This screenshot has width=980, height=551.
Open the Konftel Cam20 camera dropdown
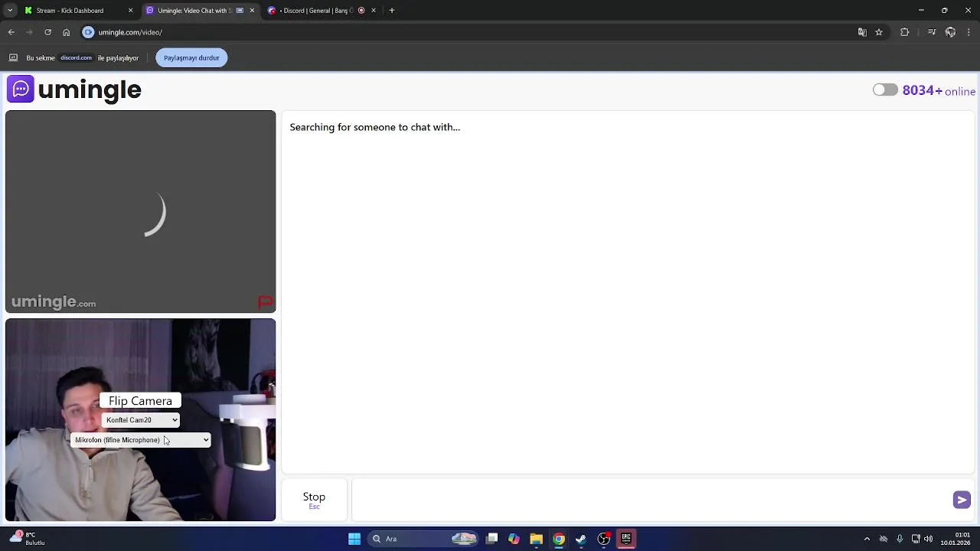click(141, 419)
